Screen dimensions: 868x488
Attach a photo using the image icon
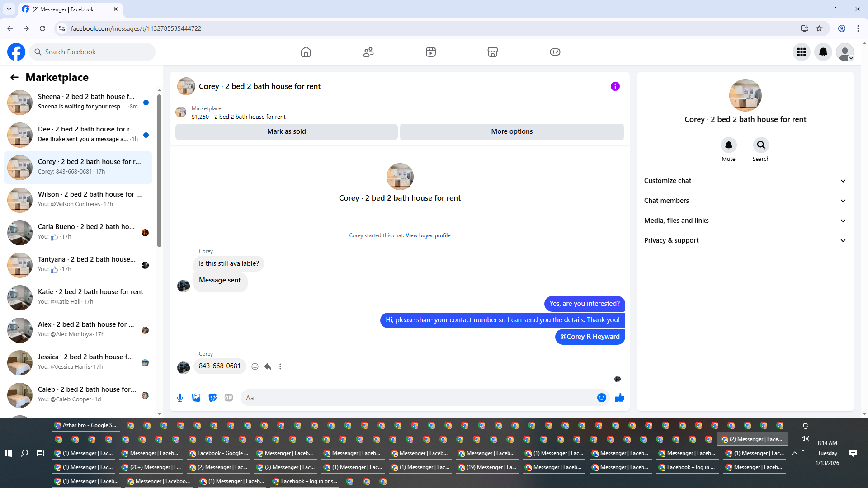[196, 398]
